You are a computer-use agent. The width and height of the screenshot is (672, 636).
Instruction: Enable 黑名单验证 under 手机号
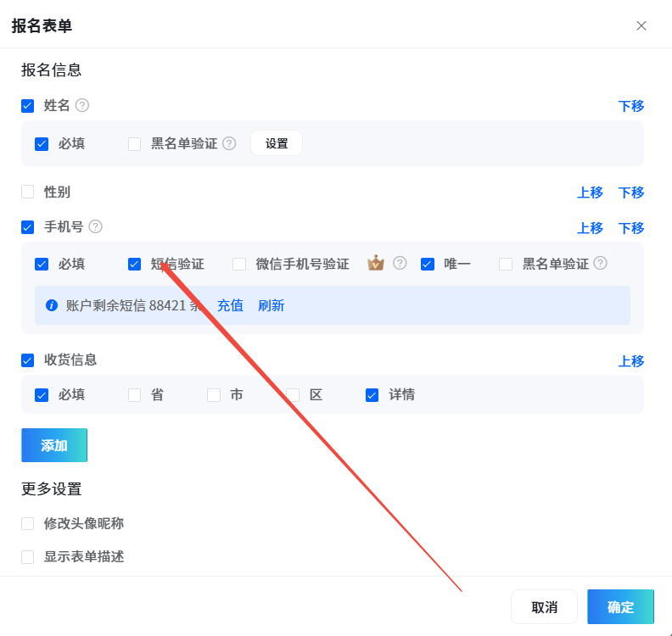[506, 265]
